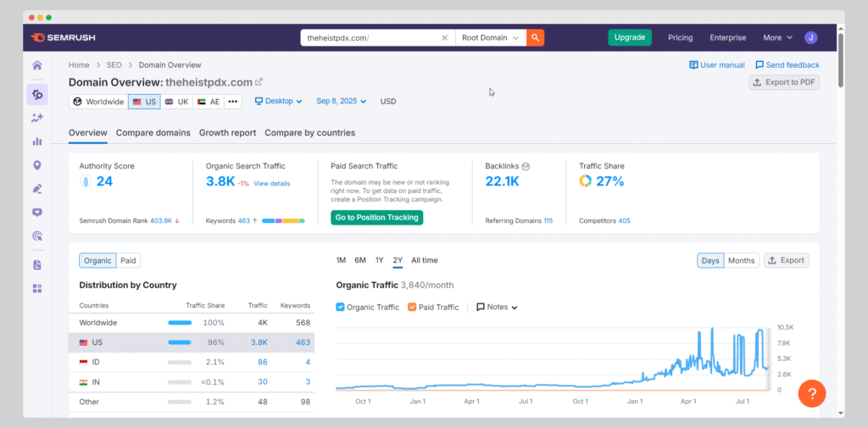This screenshot has height=428, width=868.
Task: Click the Go to Position Tracking button
Action: (376, 218)
